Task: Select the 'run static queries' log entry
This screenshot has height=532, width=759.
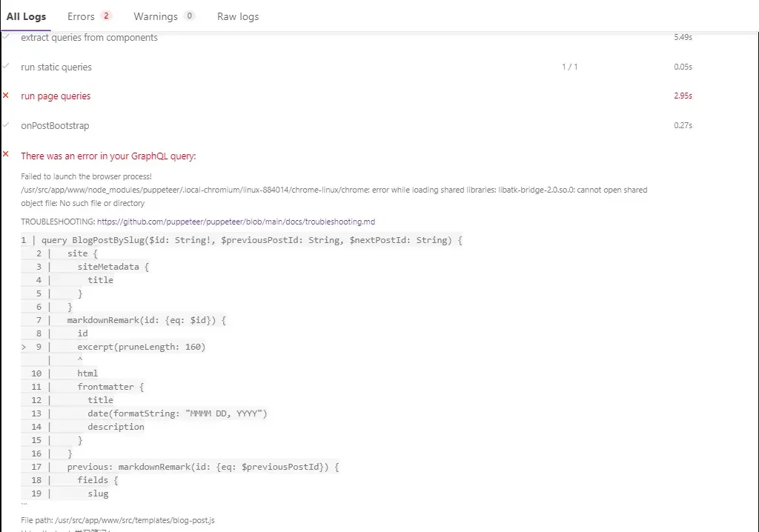Action: tap(56, 67)
